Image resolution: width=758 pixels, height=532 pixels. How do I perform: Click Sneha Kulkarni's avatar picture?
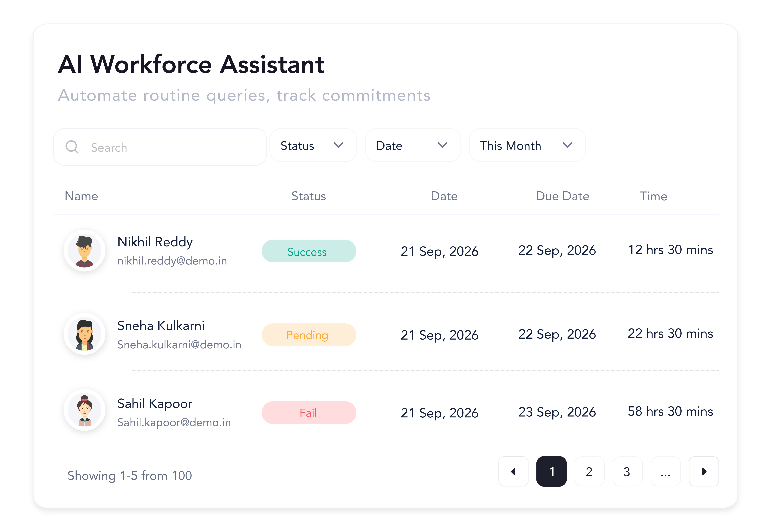[x=84, y=334]
